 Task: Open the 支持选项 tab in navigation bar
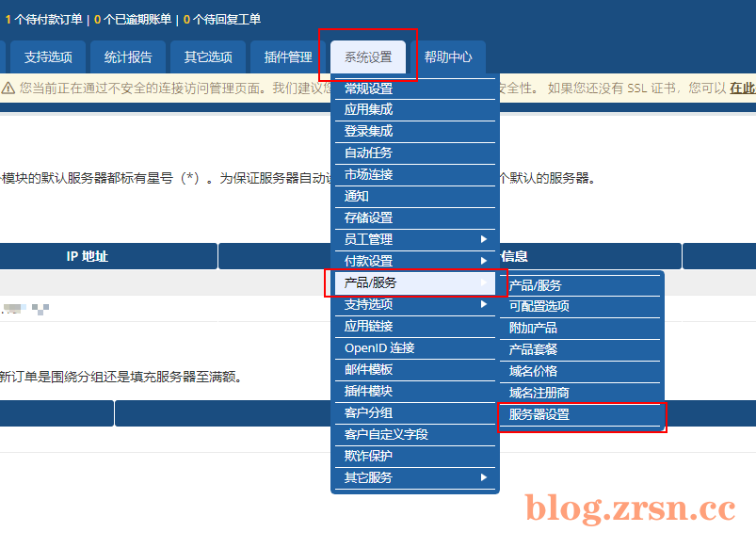pos(48,56)
